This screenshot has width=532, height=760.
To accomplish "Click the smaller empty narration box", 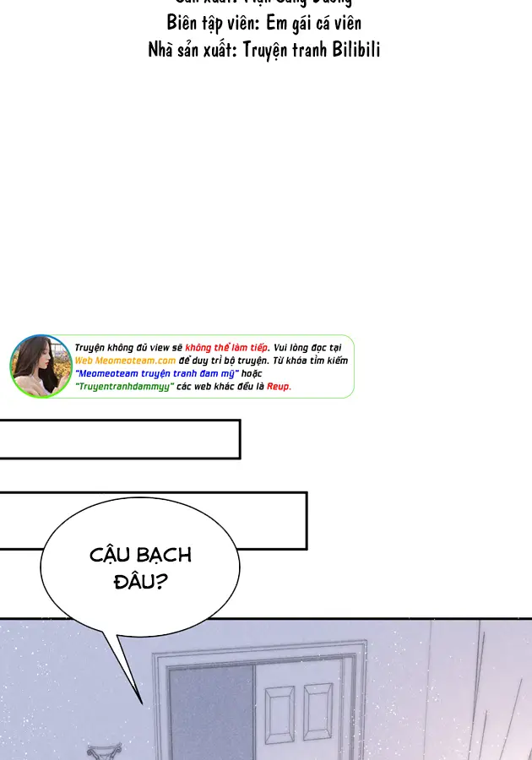I will tap(118, 439).
